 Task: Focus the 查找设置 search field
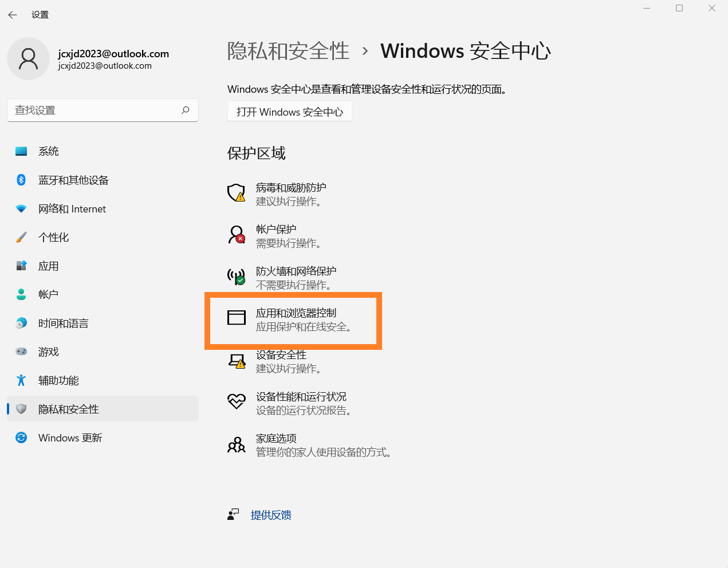pos(103,110)
